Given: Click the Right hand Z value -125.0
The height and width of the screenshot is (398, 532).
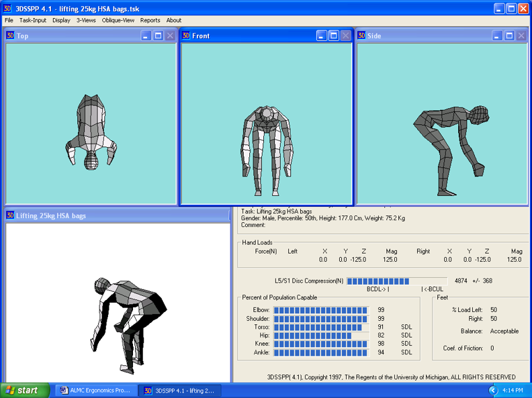Looking at the screenshot, I should pyautogui.click(x=483, y=260).
